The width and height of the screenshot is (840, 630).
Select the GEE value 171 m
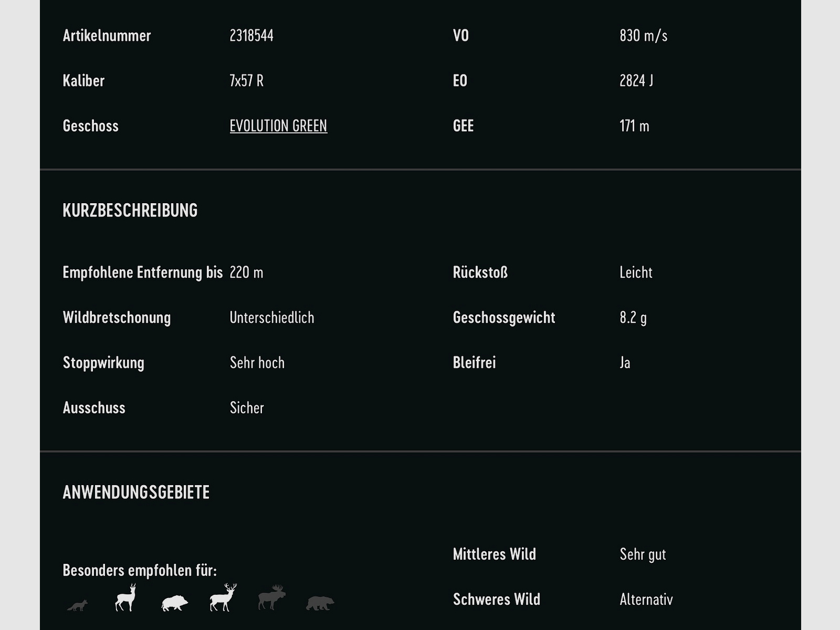[x=634, y=126]
